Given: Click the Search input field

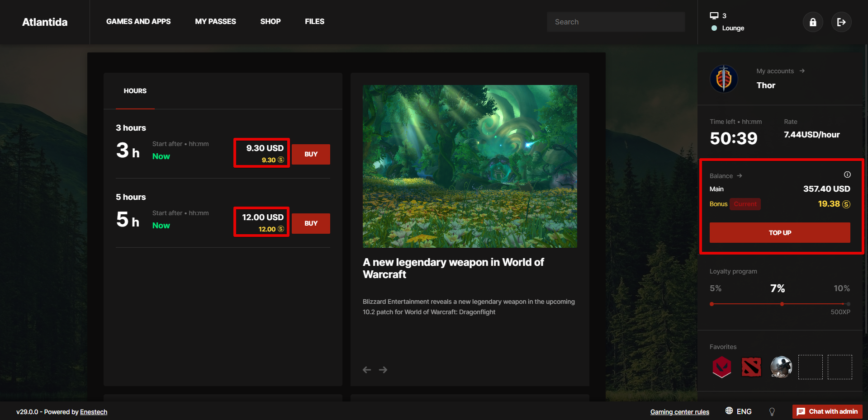Looking at the screenshot, I should point(616,22).
